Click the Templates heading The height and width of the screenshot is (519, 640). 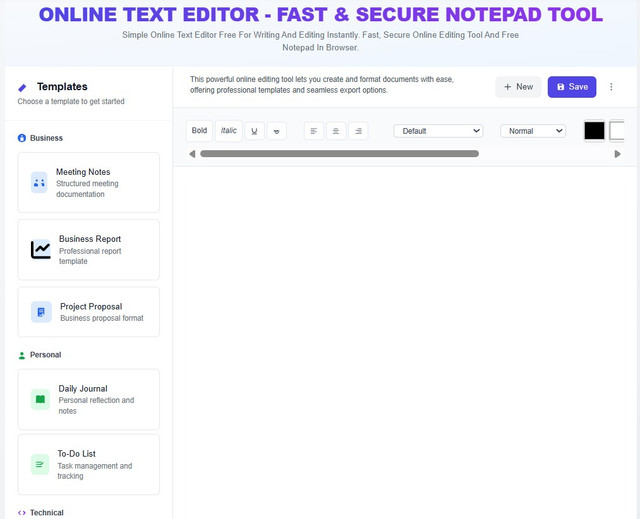pyautogui.click(x=62, y=87)
